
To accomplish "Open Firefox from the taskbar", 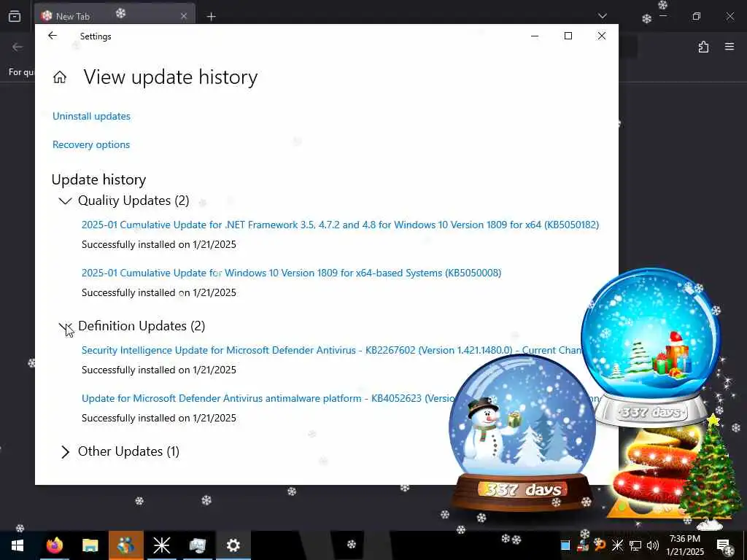I will point(54,545).
